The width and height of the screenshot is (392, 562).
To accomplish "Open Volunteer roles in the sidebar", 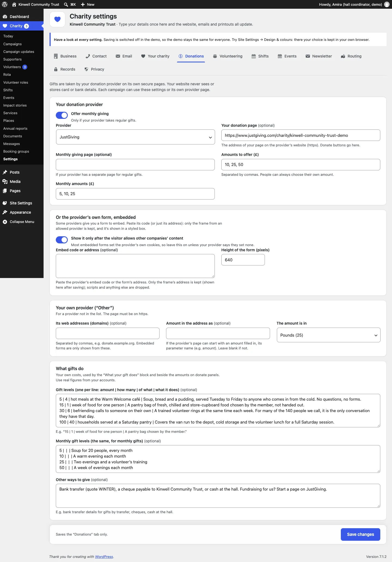I will 16,82.
